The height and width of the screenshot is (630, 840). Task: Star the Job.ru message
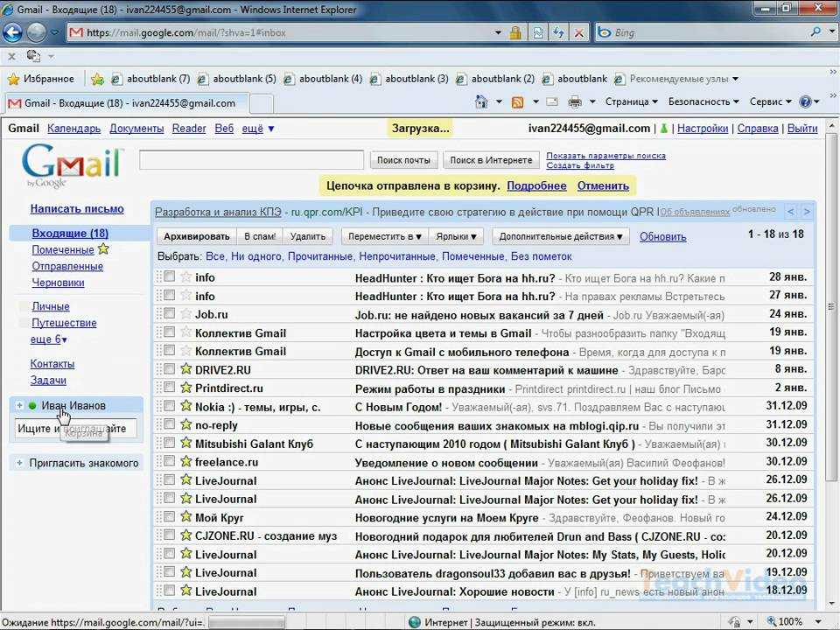click(x=185, y=314)
